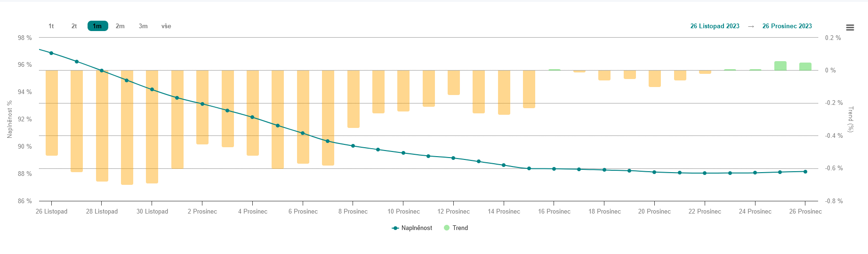Select the 1t time range
The image size is (868, 254).
point(51,26)
